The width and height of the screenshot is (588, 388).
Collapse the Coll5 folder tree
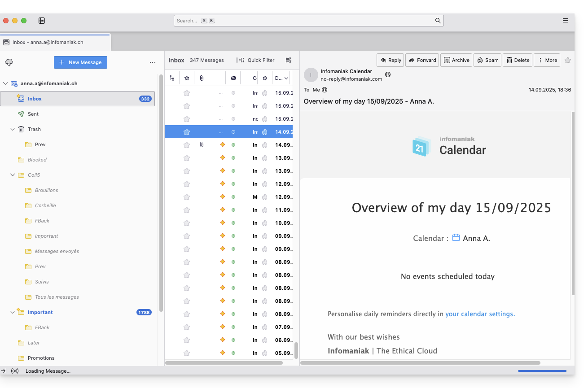(13, 175)
